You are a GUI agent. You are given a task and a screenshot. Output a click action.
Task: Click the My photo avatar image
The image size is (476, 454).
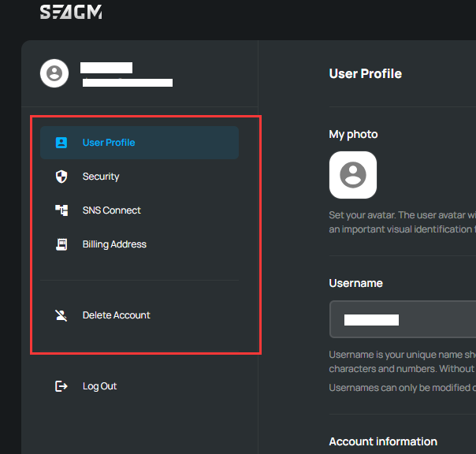[x=352, y=175]
